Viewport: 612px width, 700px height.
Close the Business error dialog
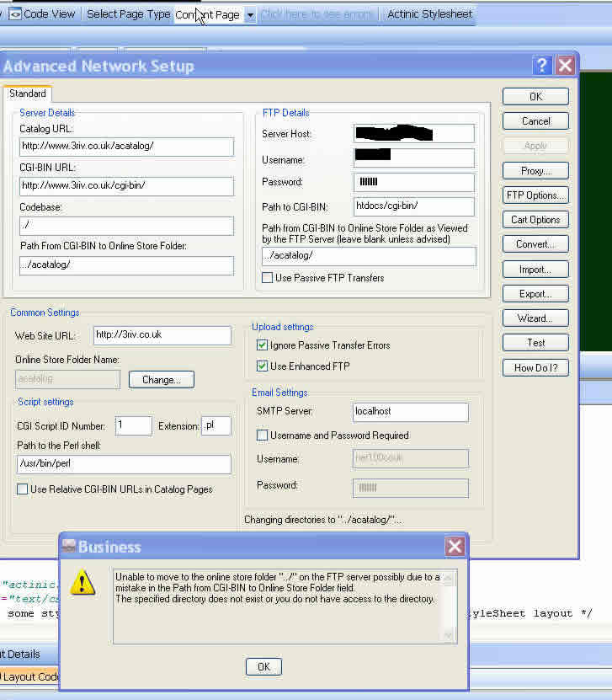(455, 547)
